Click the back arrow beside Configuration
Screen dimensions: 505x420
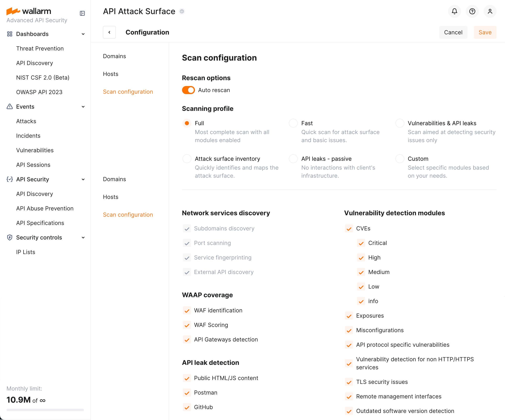tap(109, 32)
